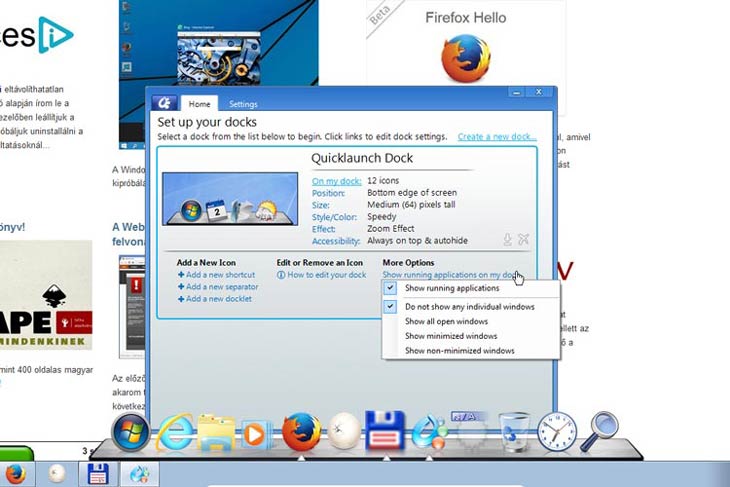The width and height of the screenshot is (730, 487).
Task: Click Create a new dock link
Action: coord(497,137)
